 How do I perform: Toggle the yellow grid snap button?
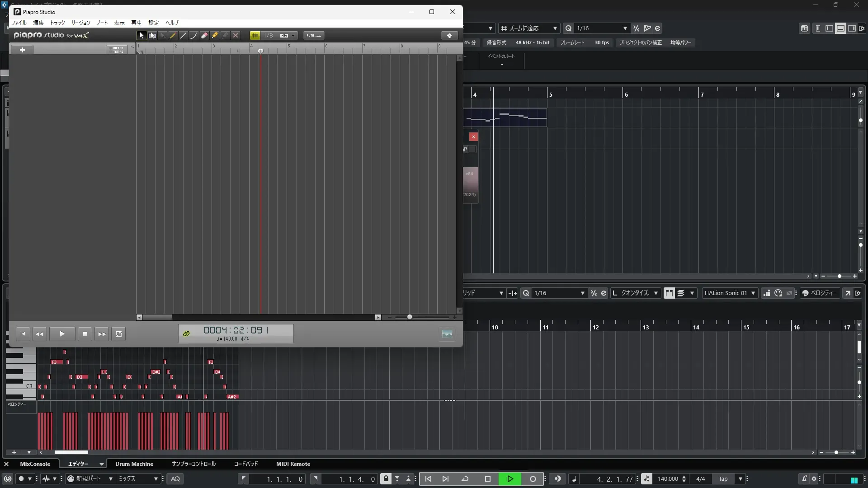click(255, 35)
